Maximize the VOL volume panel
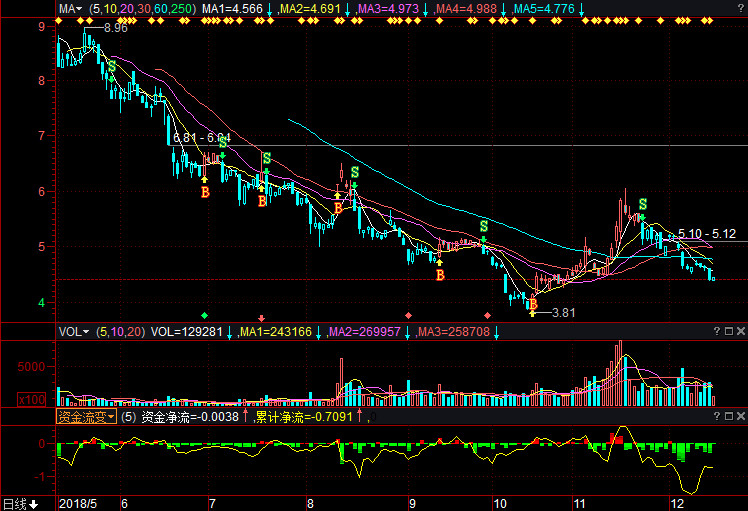Image resolution: width=748 pixels, height=511 pixels. [x=728, y=331]
